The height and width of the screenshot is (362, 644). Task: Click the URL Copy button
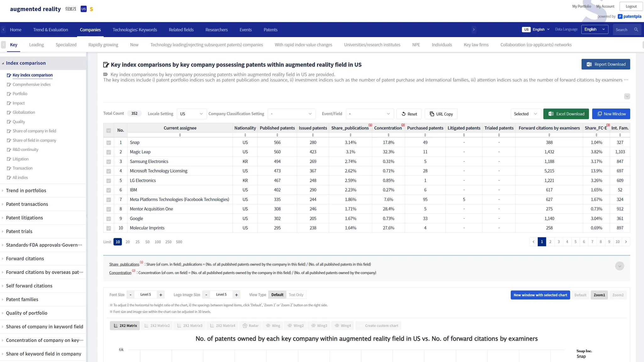441,114
